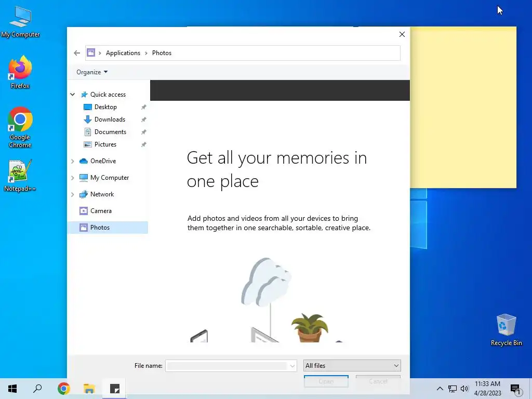Open Documents under Quick access
The height and width of the screenshot is (399, 532).
pyautogui.click(x=110, y=132)
